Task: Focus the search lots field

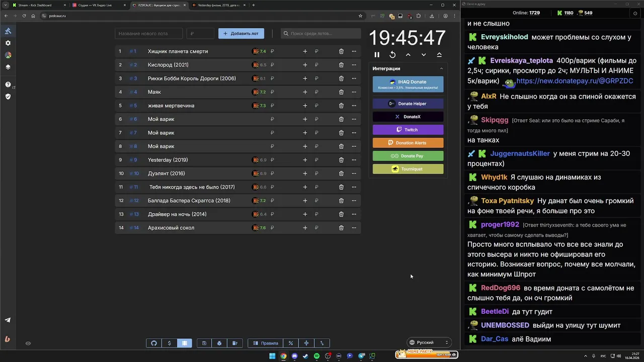Action: [x=321, y=34]
